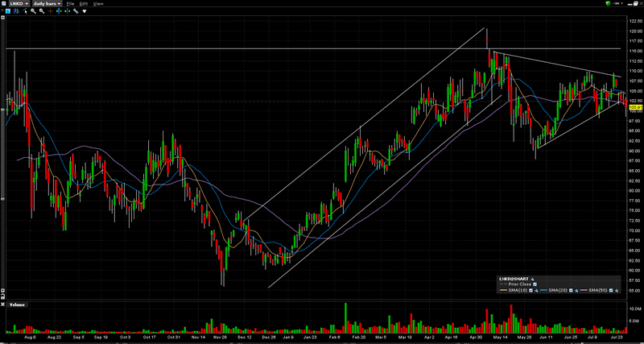Click the Volume panel label
Viewport: 644px width, 344px height.
(17, 305)
